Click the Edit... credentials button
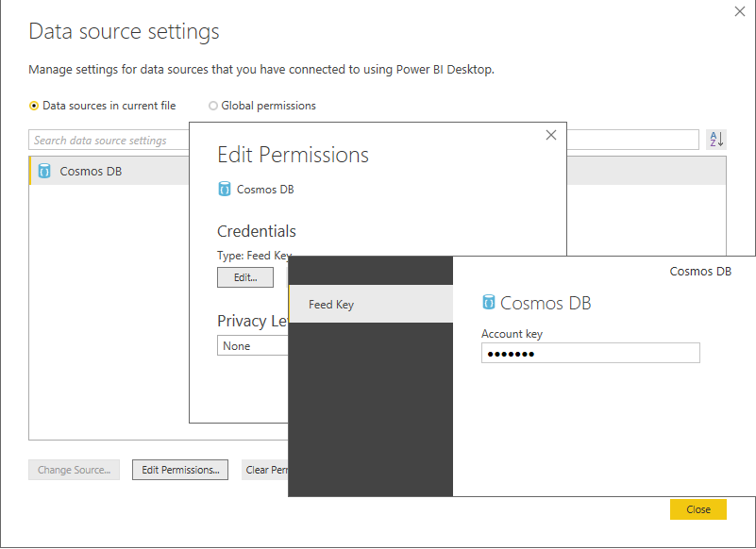Viewport: 756px width, 549px height. click(x=245, y=277)
